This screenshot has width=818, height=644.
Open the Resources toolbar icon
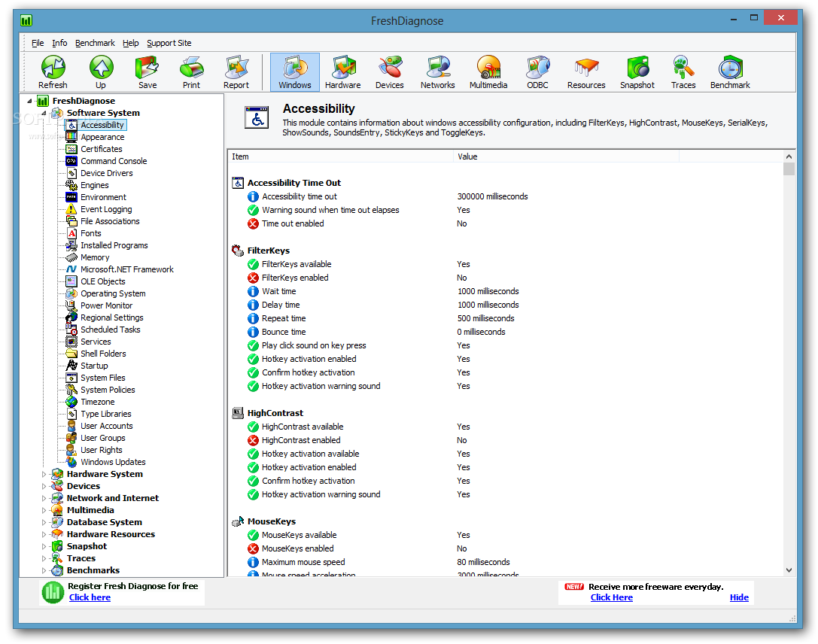(586, 72)
